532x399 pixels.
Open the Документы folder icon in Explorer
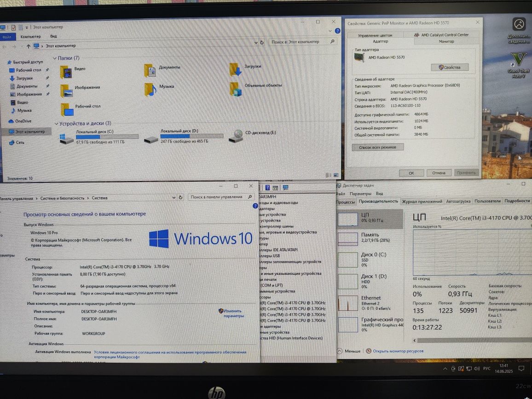[x=150, y=70]
